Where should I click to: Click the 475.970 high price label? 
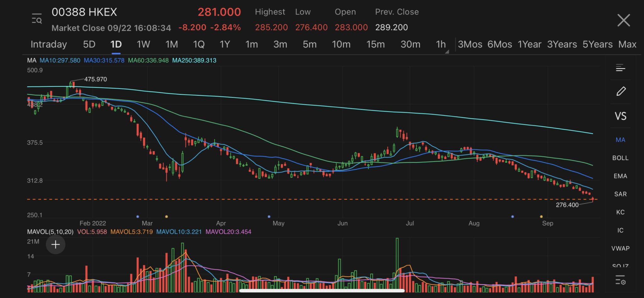96,79
